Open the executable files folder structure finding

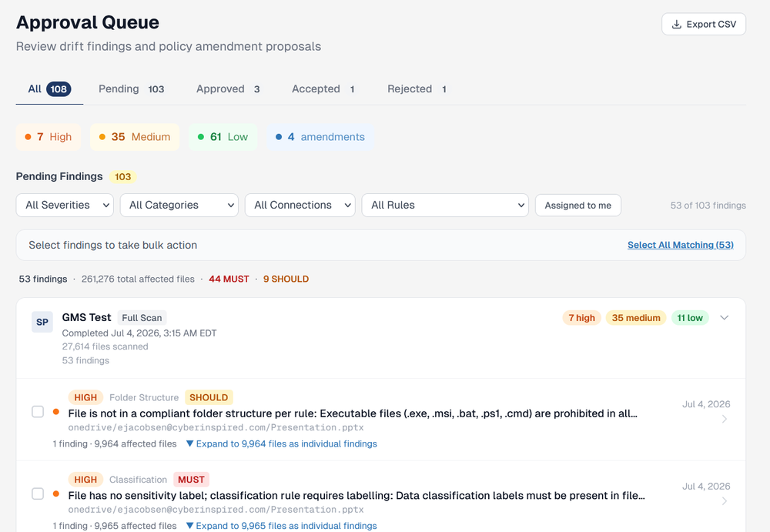[353, 413]
